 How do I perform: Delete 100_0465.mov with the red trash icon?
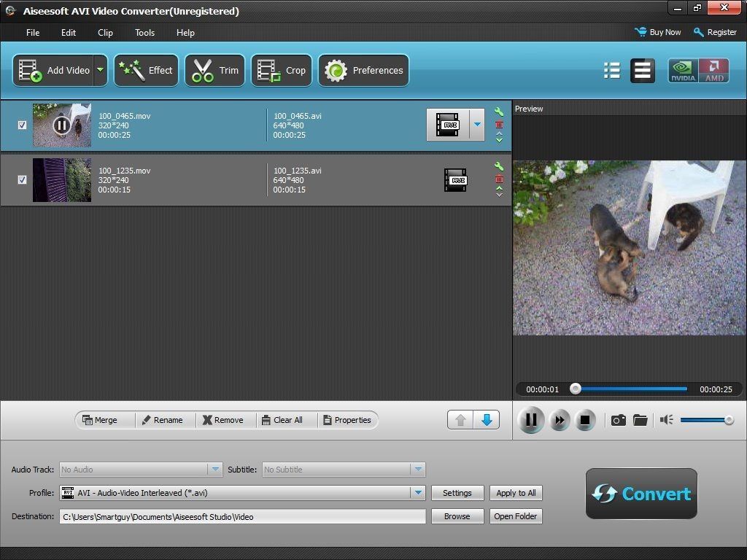point(499,125)
